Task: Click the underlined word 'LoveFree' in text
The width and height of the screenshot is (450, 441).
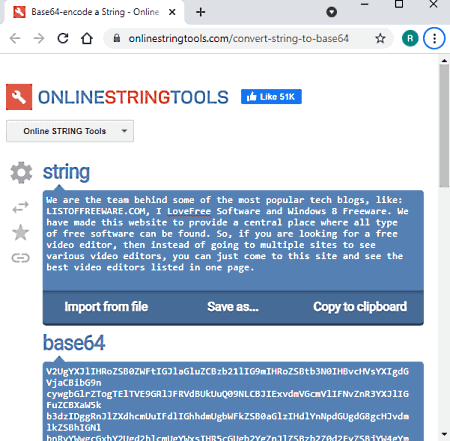Action: (189, 211)
